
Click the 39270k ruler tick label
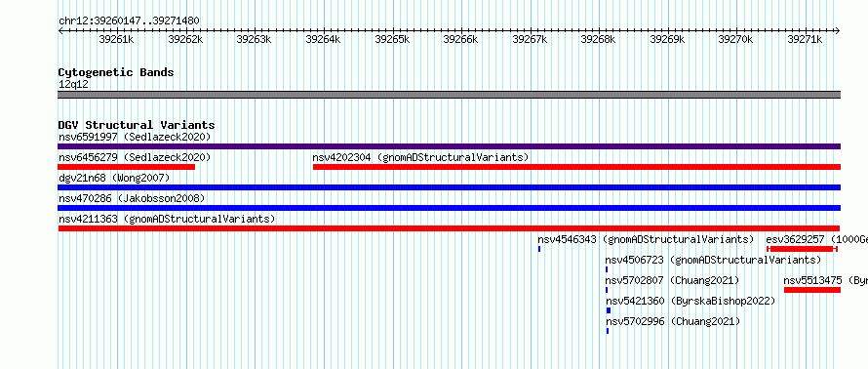[x=735, y=39]
